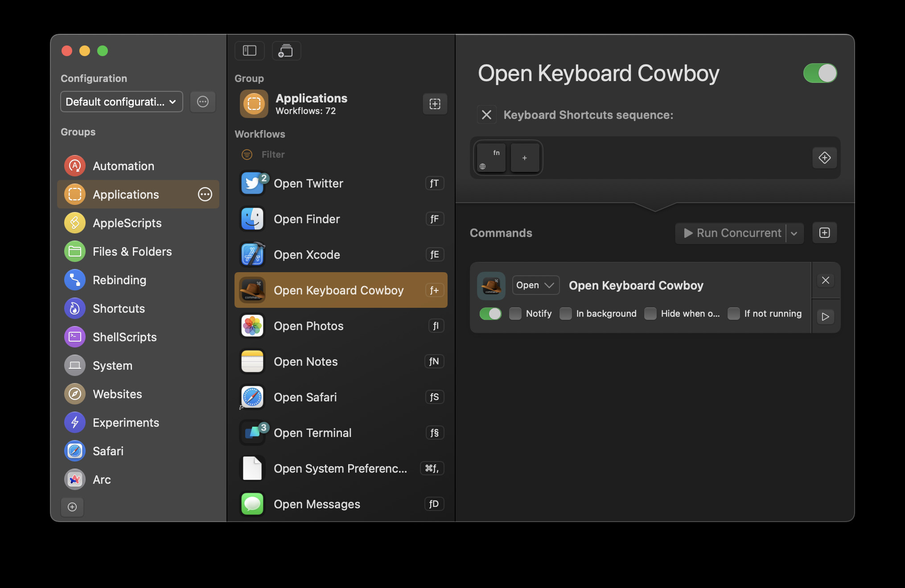Select the fn key in shortcut sequence

[x=491, y=158]
